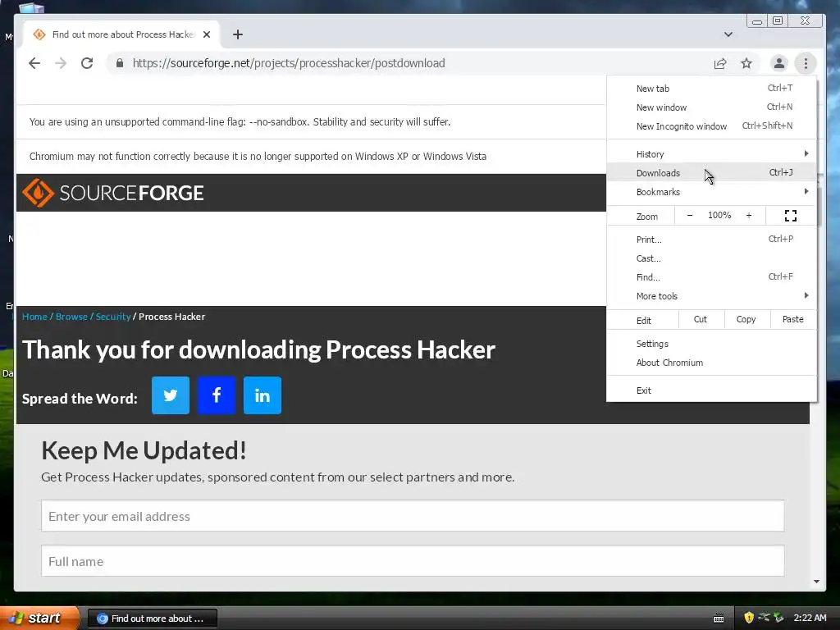Viewport: 840px width, 630px height.
Task: Click the three-dot Chromium menu button
Action: tap(806, 63)
